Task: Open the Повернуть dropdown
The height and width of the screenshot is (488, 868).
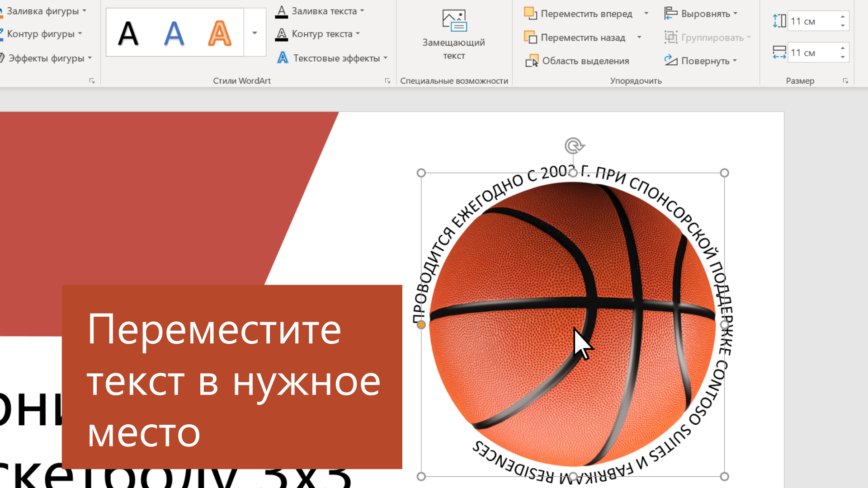Action: 701,61
